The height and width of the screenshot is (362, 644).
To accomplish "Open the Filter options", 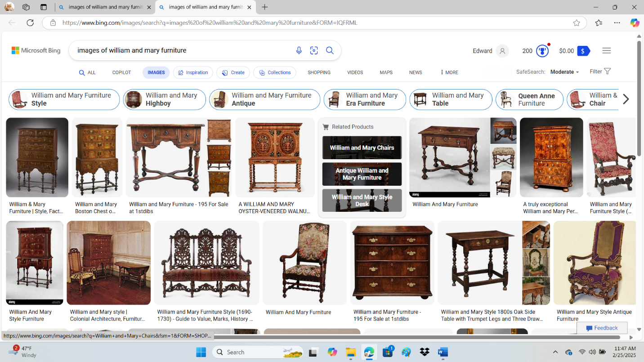I will (600, 72).
